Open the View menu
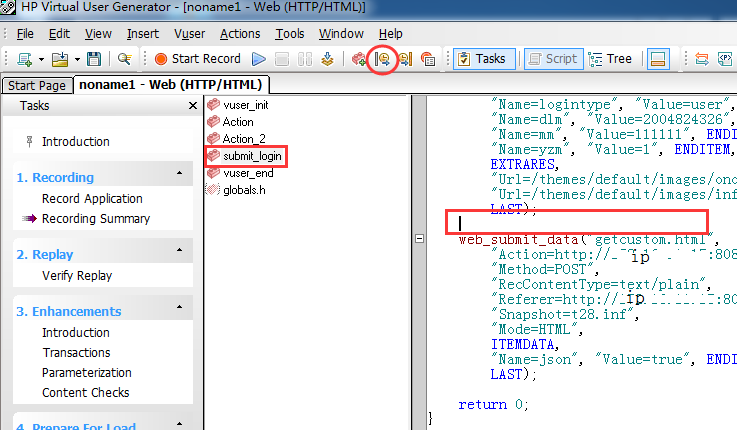This screenshot has width=737, height=430. pos(98,34)
